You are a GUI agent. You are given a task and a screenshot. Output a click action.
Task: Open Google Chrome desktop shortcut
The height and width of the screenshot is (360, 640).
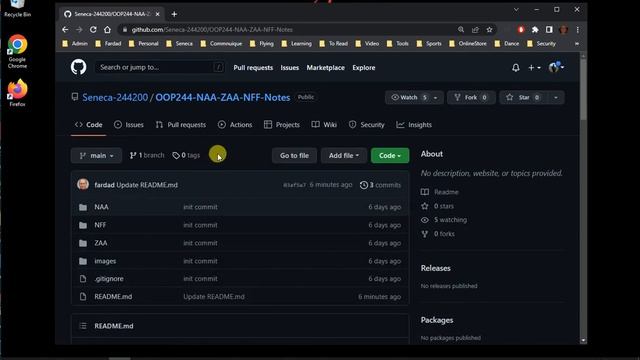pyautogui.click(x=17, y=52)
